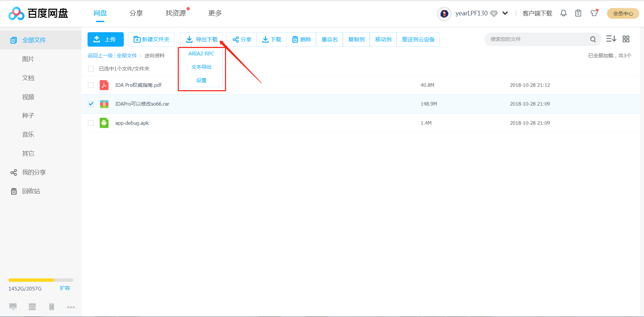Open file app-debug.apk
Image resolution: width=644 pixels, height=317 pixels.
coord(132,123)
